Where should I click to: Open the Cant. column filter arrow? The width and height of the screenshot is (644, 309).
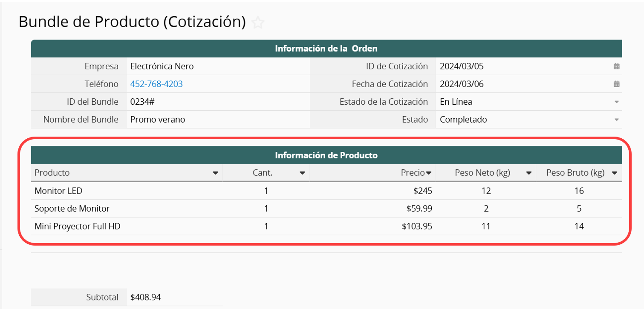(302, 173)
